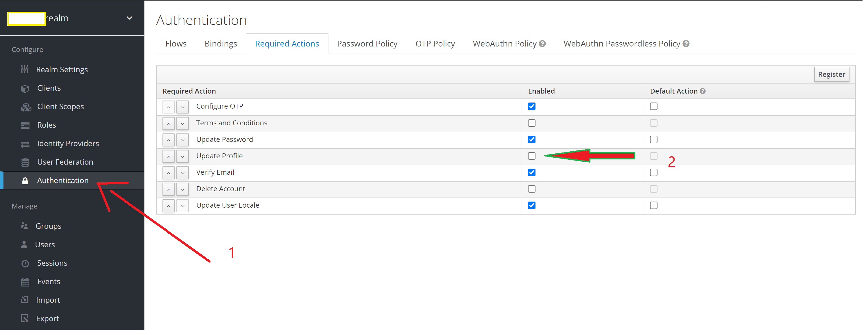Click the Default Action help icon
868x335 pixels.
tap(703, 91)
